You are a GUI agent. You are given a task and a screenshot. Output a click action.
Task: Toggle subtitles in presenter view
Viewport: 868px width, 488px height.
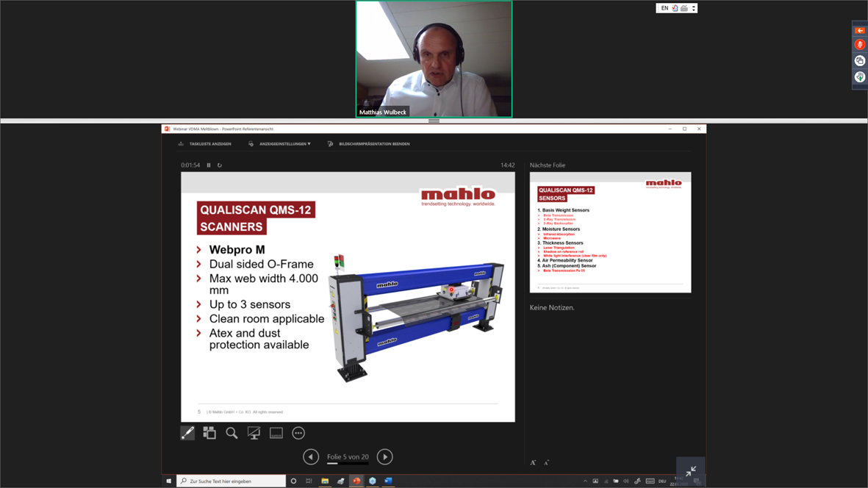pos(276,433)
